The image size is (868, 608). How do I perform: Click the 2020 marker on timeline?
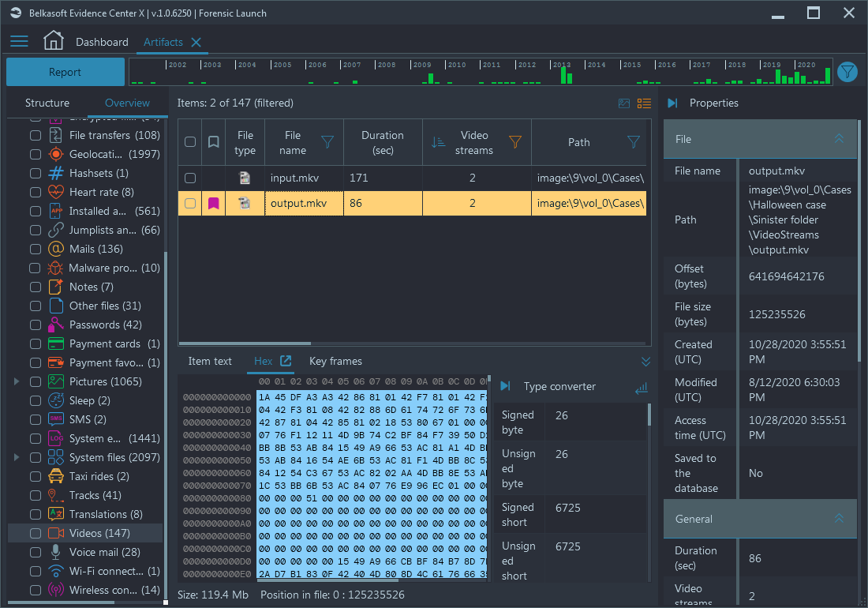(x=806, y=65)
